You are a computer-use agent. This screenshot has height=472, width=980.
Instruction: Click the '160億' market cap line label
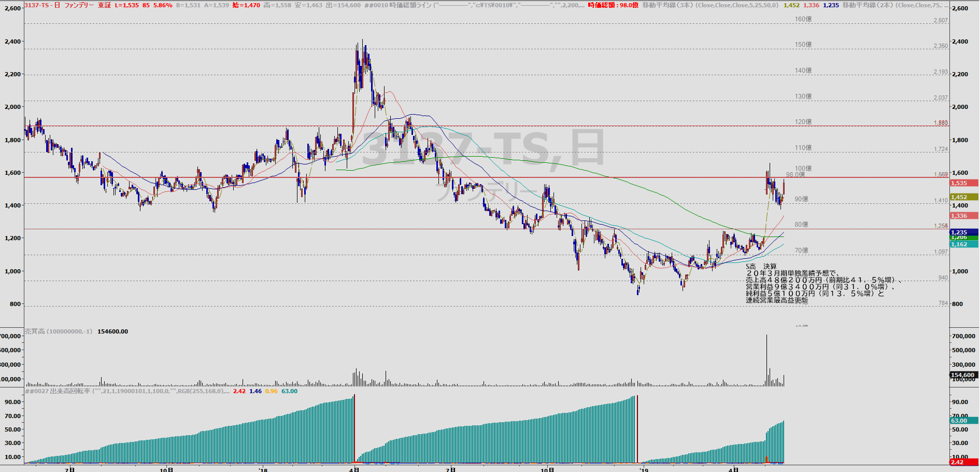pyautogui.click(x=803, y=19)
